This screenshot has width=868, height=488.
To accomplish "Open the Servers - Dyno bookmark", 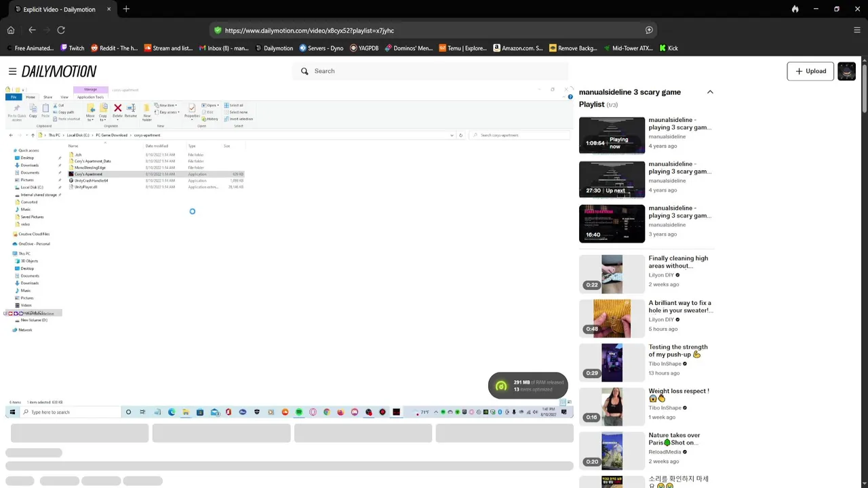I will tap(321, 48).
